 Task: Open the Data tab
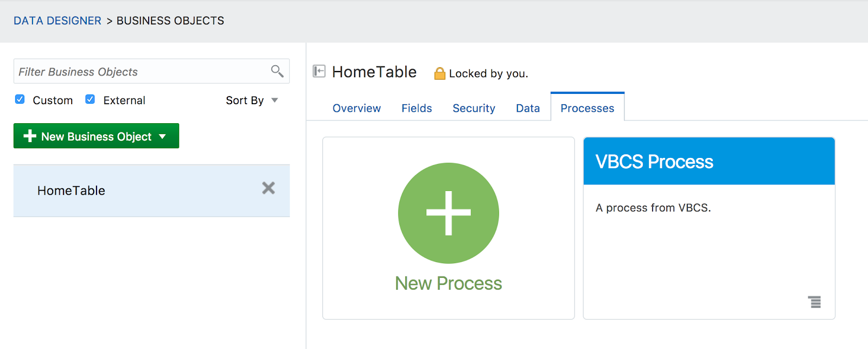click(528, 108)
